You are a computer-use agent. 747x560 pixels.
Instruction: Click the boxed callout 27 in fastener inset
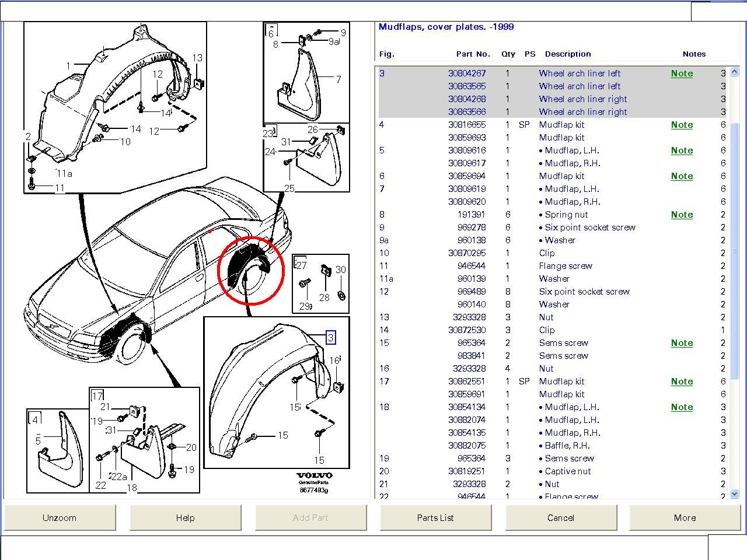tap(301, 264)
